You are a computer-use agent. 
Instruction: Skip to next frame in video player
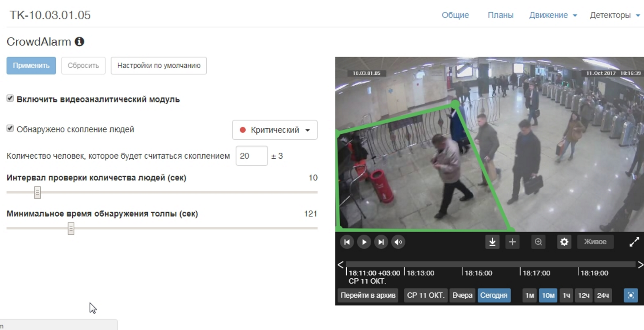(x=381, y=242)
